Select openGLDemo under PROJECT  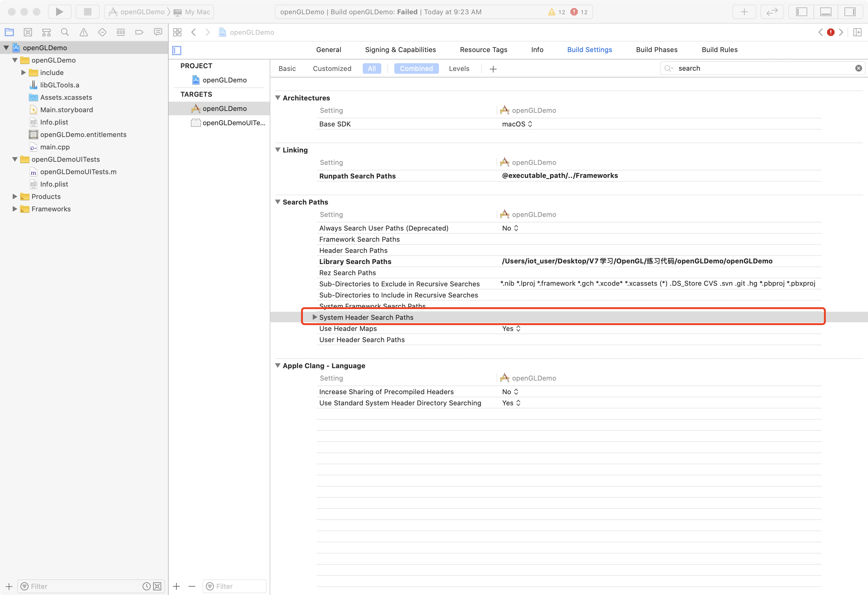[x=224, y=80]
